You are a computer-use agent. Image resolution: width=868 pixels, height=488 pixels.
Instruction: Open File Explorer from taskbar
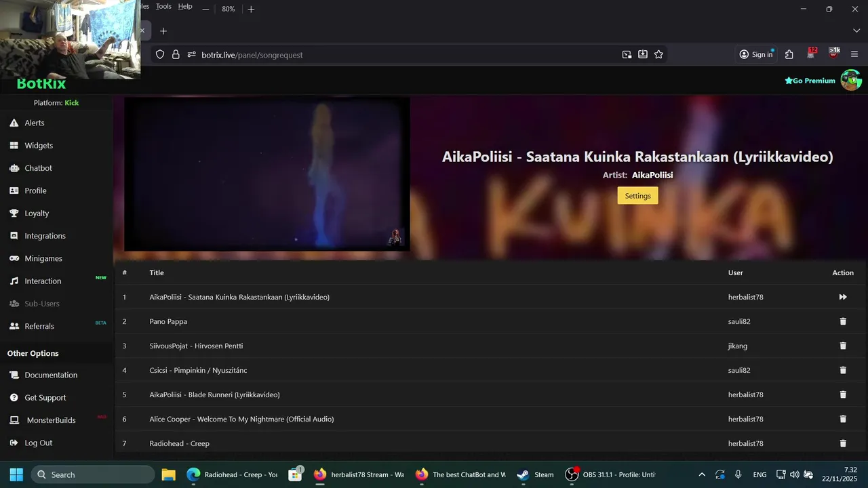coord(168,474)
